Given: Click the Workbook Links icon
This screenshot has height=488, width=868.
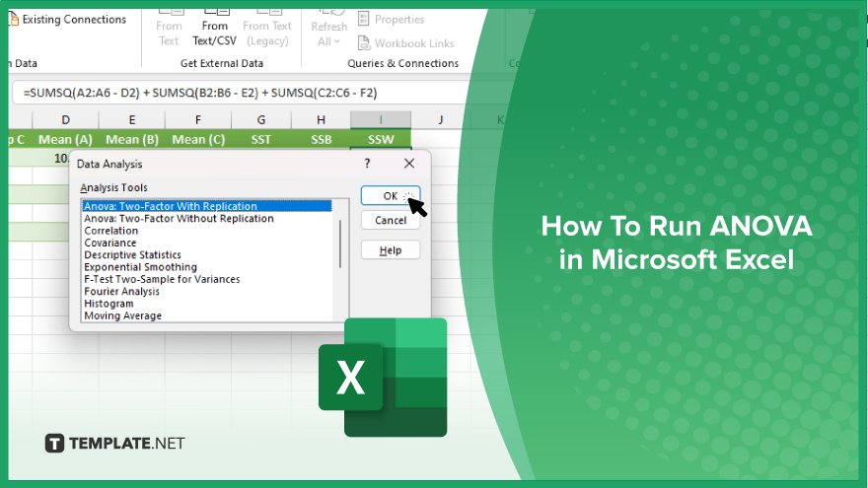Looking at the screenshot, I should (364, 43).
